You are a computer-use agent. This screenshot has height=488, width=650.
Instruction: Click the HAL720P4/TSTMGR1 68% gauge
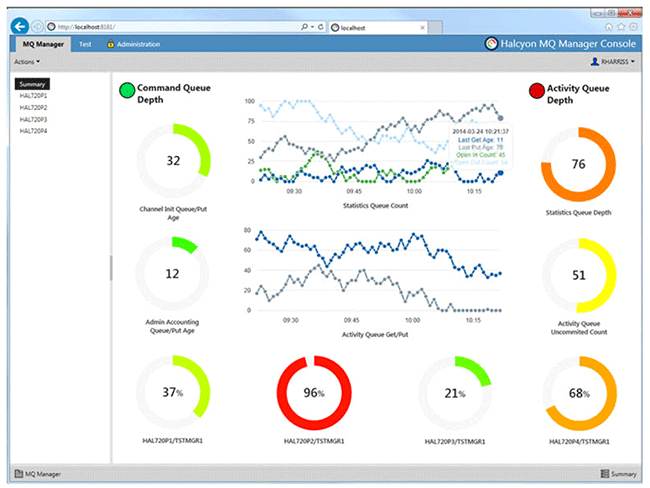point(579,393)
